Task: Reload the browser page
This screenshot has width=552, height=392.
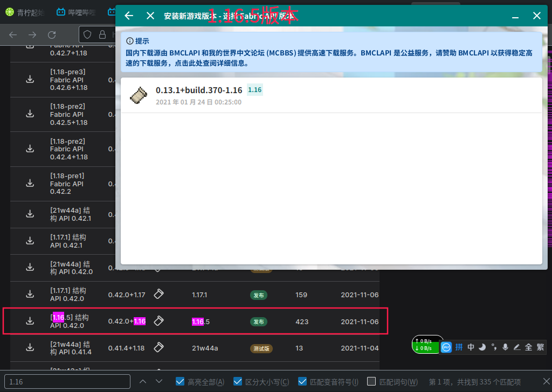Action: point(52,35)
